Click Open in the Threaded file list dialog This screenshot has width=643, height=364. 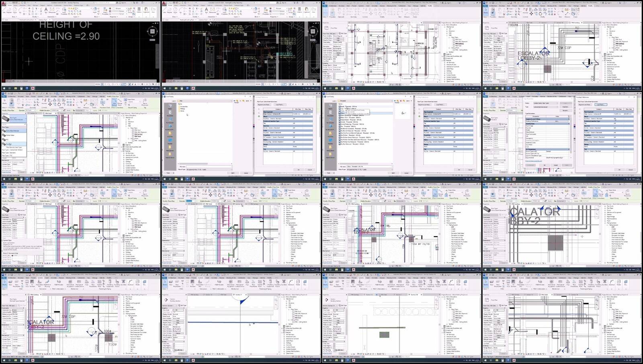[x=393, y=173]
